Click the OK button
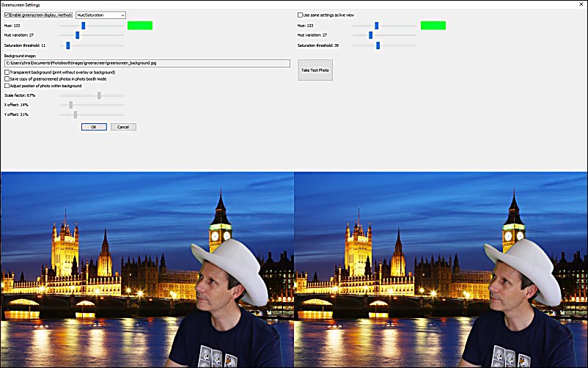Viewport: 588px width, 368px height. (x=94, y=127)
